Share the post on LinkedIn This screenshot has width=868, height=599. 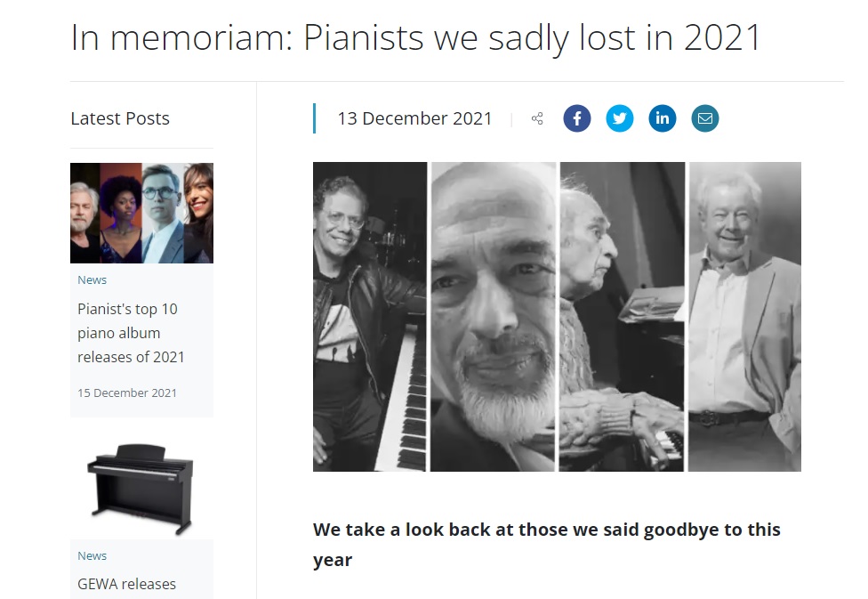662,118
